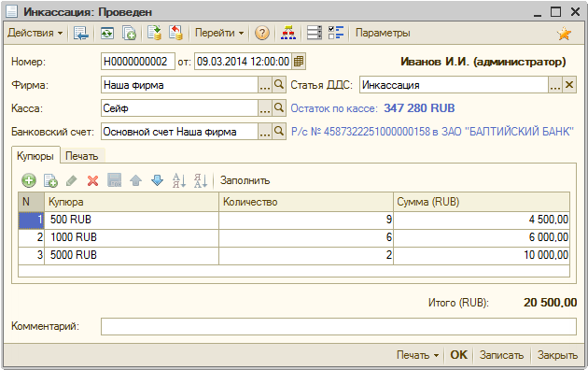The height and width of the screenshot is (370, 588).
Task: Click the Количество column header
Action: (x=306, y=202)
